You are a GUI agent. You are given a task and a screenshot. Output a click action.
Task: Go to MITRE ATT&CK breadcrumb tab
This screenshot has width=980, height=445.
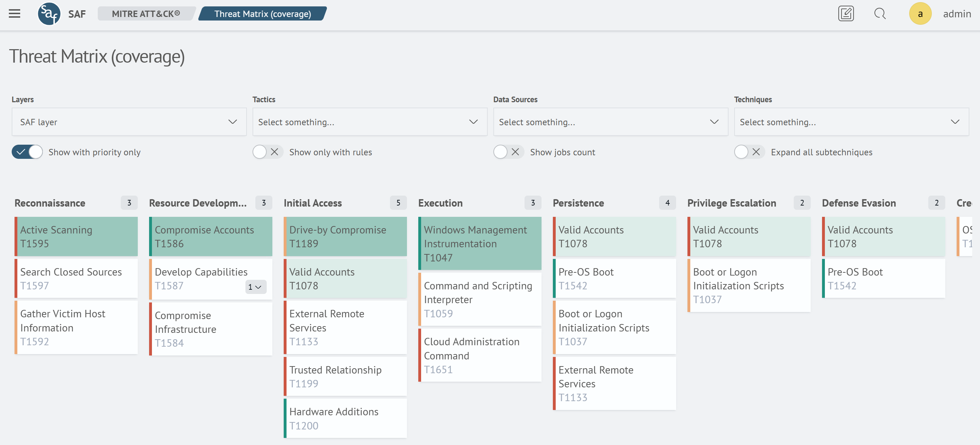pos(146,14)
